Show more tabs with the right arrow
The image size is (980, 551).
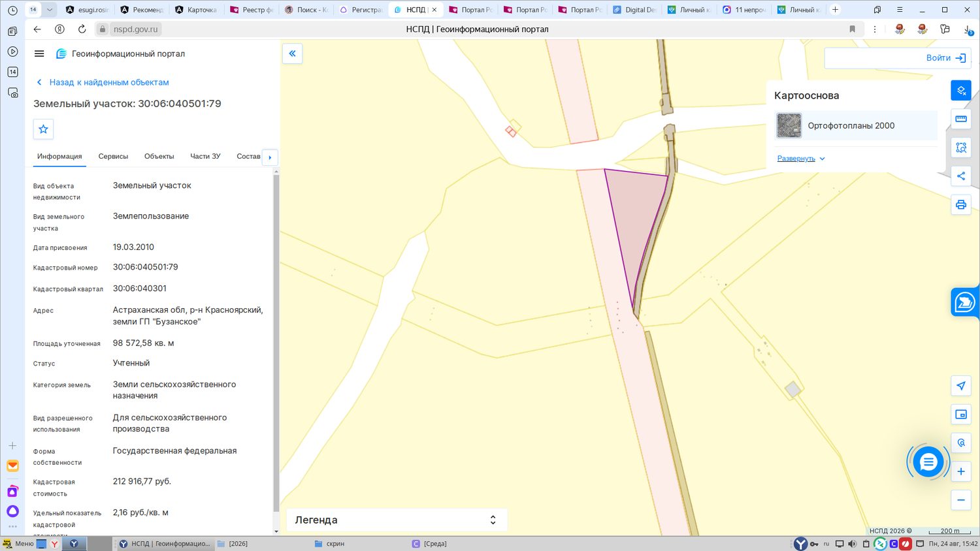point(270,157)
